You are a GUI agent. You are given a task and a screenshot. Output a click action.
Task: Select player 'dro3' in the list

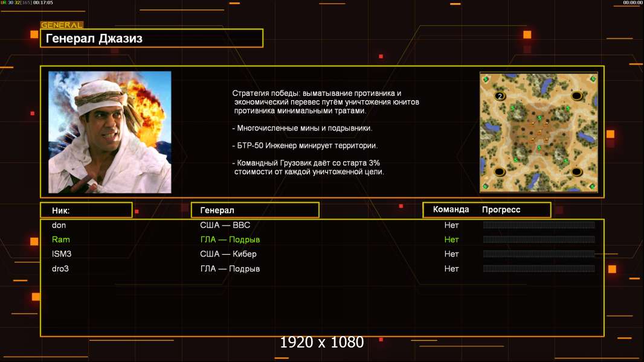60,268
